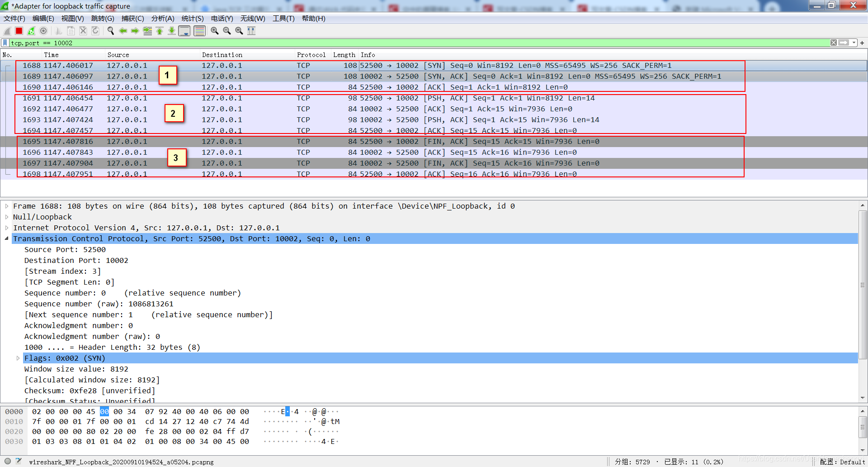This screenshot has width=868, height=467.
Task: Click the start capture shark fin icon
Action: pyautogui.click(x=7, y=31)
